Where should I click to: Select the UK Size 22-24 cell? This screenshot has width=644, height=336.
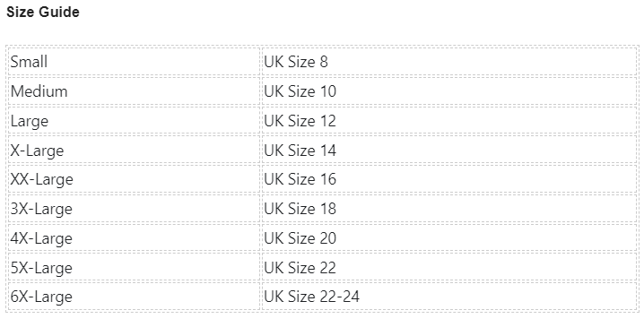pos(449,297)
